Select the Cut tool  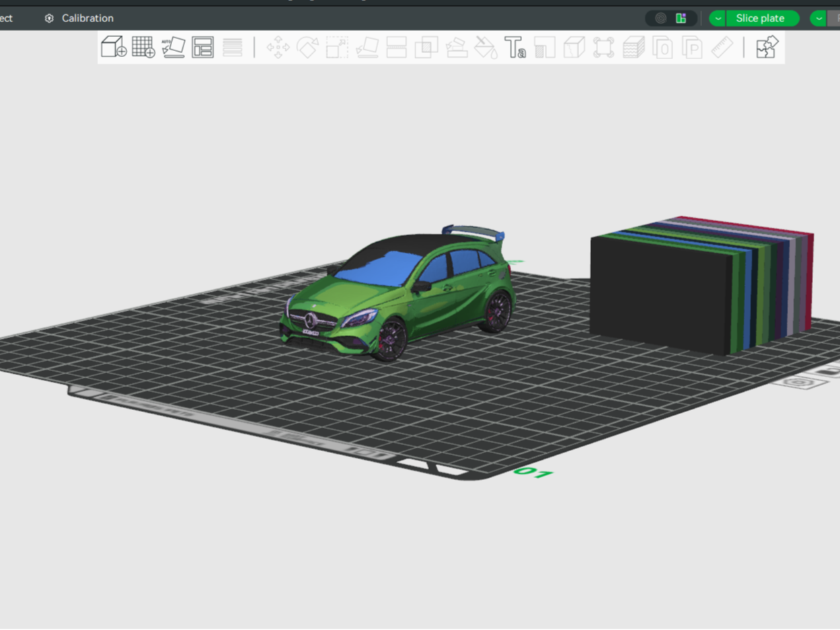point(396,47)
